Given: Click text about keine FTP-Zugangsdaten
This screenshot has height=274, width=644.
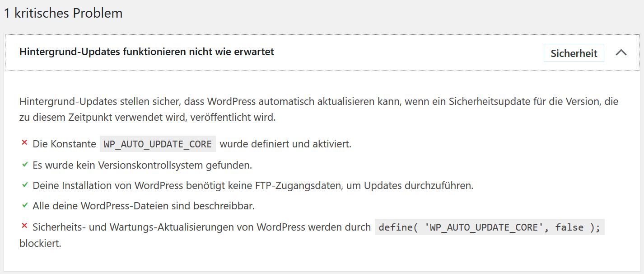Looking at the screenshot, I should [253, 185].
